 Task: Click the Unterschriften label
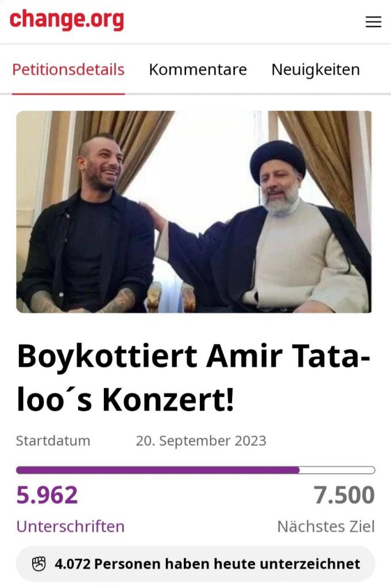tap(71, 527)
